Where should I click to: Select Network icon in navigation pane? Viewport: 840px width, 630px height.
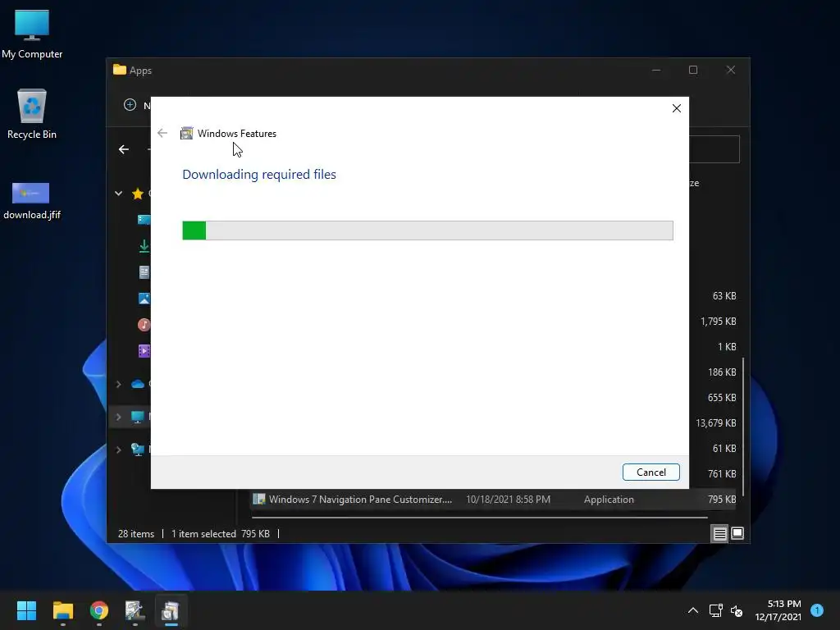pyautogui.click(x=138, y=450)
